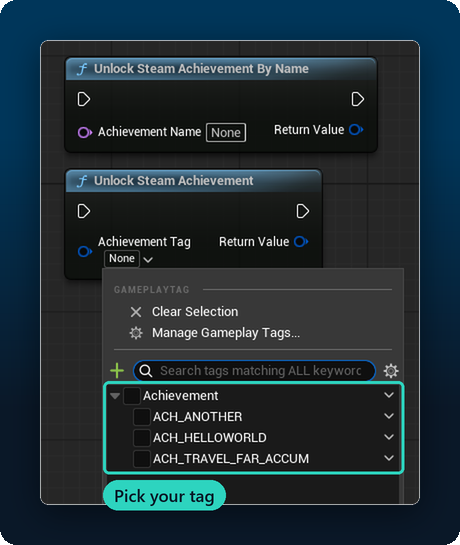Viewport: 460px width, 545px height.
Task: Select the ACH_HELLOWORLD tag label
Action: pos(210,438)
